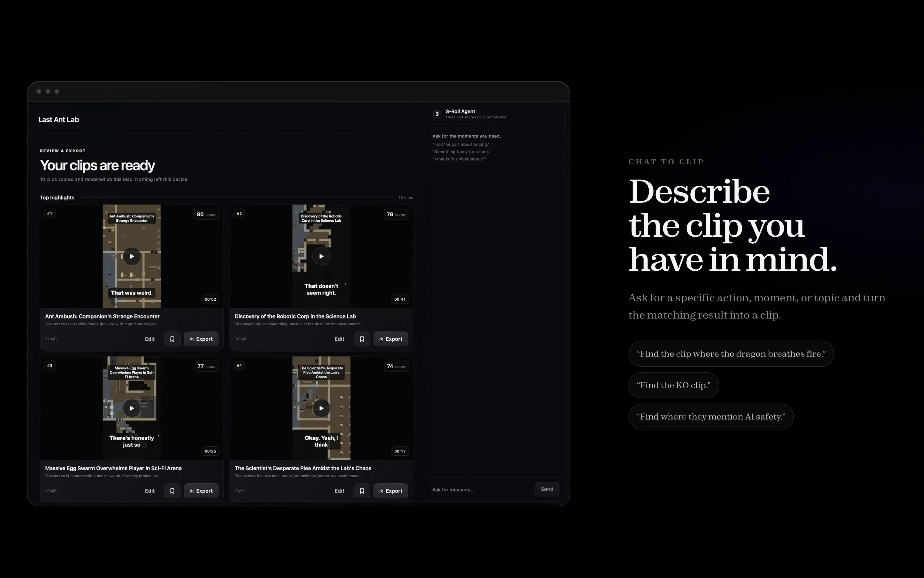Click the red close window dot
The image size is (924, 578).
(x=38, y=92)
